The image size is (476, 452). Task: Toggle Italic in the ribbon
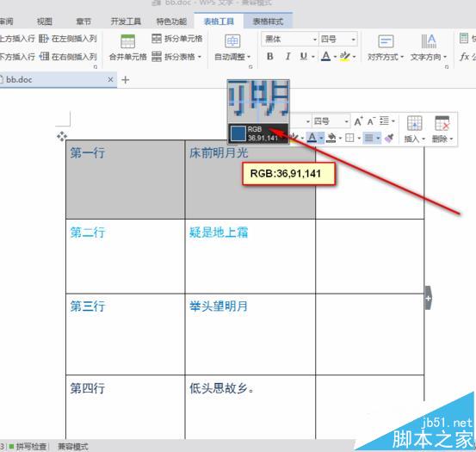287,57
